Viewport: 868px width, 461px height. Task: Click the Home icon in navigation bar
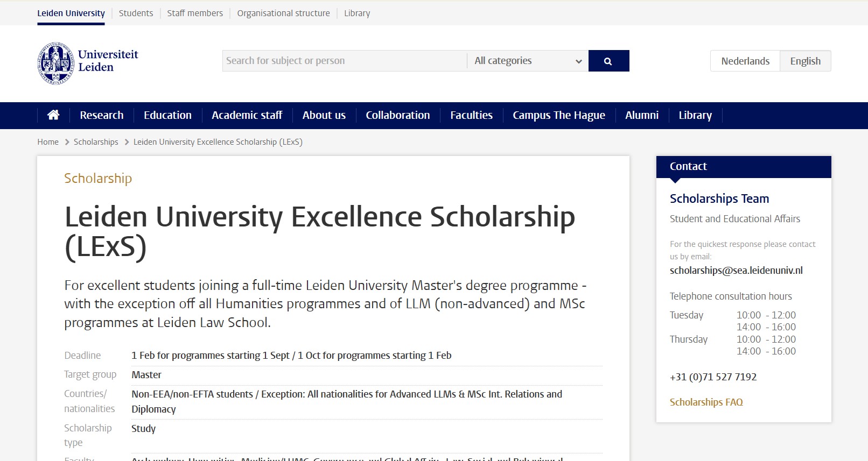tap(53, 115)
